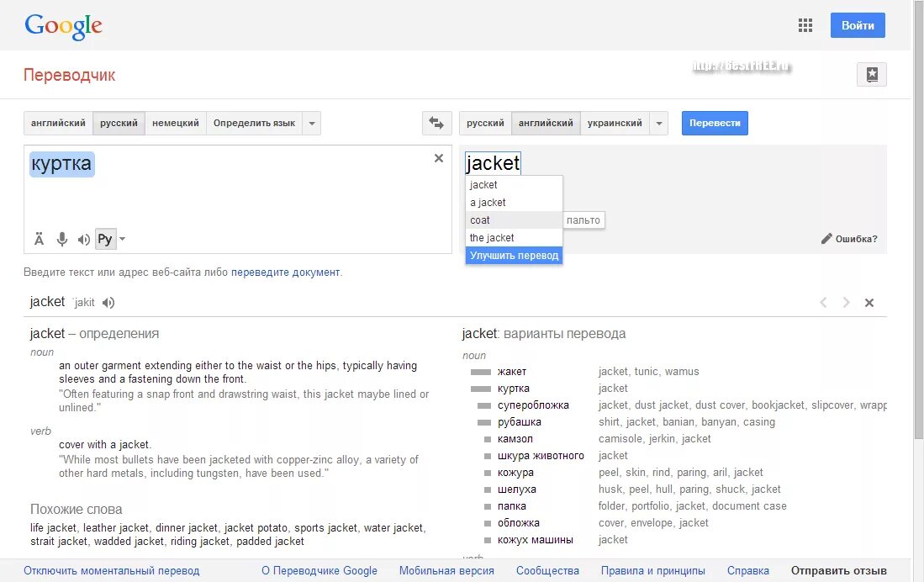Click translation variant суперобложка

pos(533,405)
